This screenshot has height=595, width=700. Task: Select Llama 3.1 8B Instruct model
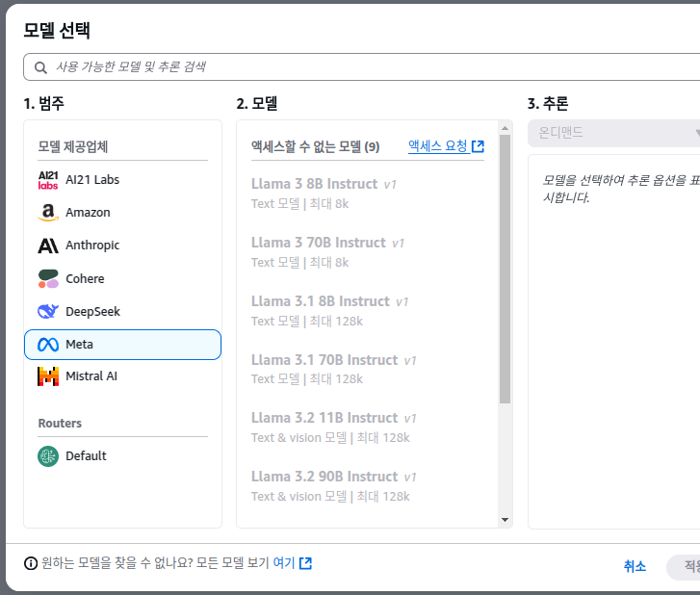click(x=367, y=311)
